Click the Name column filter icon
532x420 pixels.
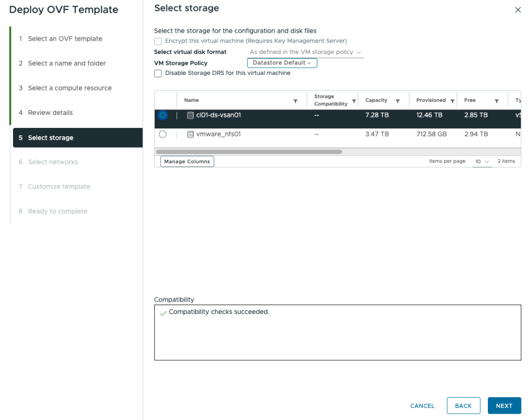click(296, 101)
